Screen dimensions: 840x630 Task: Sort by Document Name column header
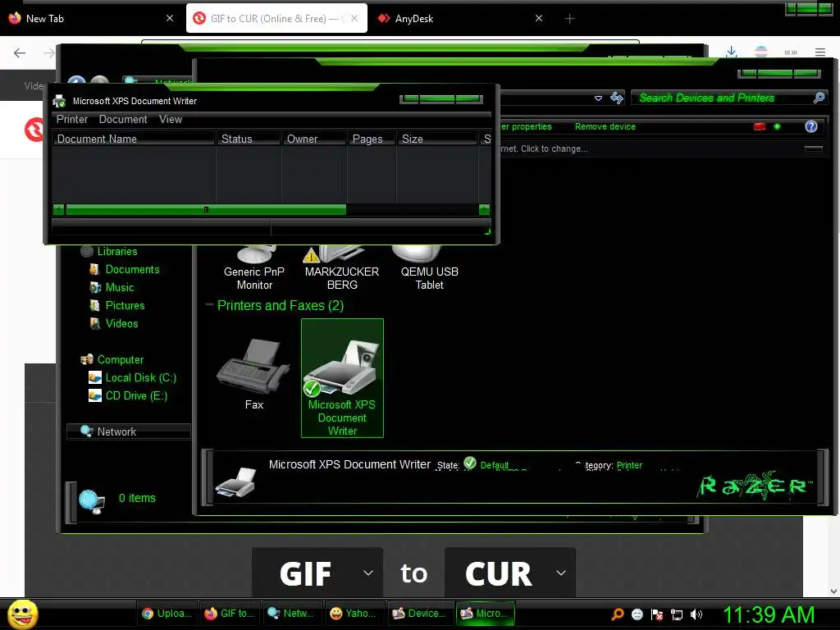(x=134, y=139)
